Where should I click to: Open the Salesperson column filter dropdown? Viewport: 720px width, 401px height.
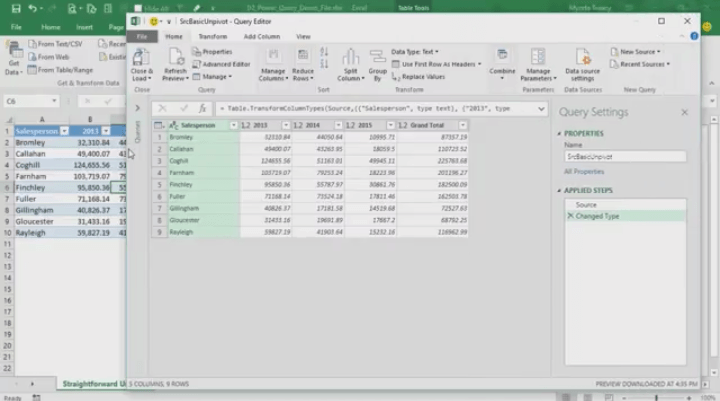(233, 125)
